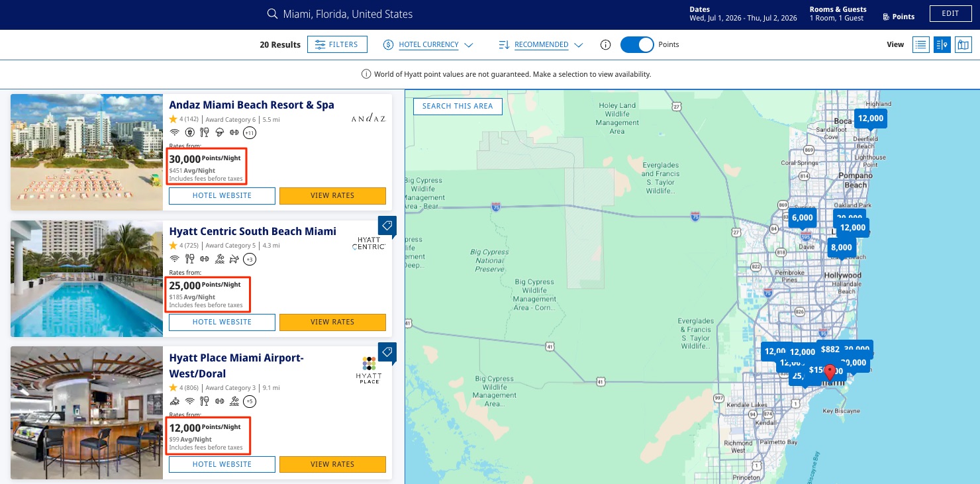The width and height of the screenshot is (980, 484).
Task: Click SEARCH THIS AREA on the map
Action: click(x=458, y=106)
